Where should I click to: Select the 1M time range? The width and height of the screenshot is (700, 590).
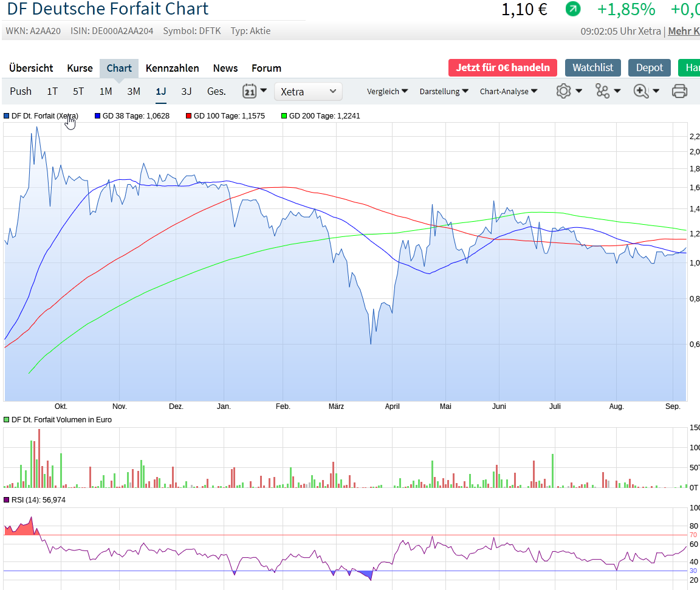(105, 92)
